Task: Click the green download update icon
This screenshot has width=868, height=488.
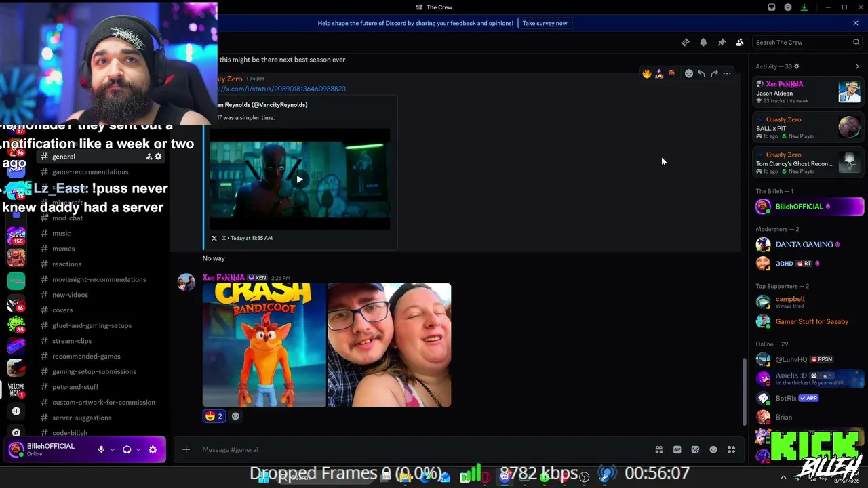Action: (804, 7)
